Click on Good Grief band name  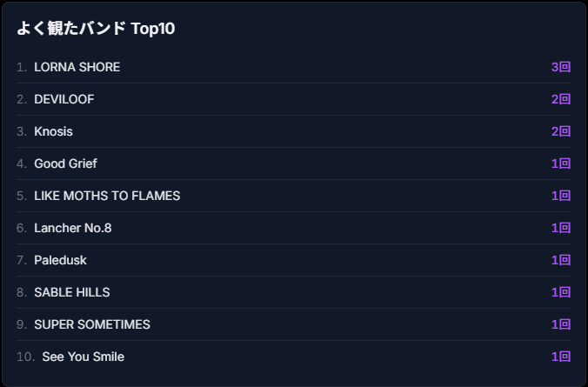(x=65, y=163)
